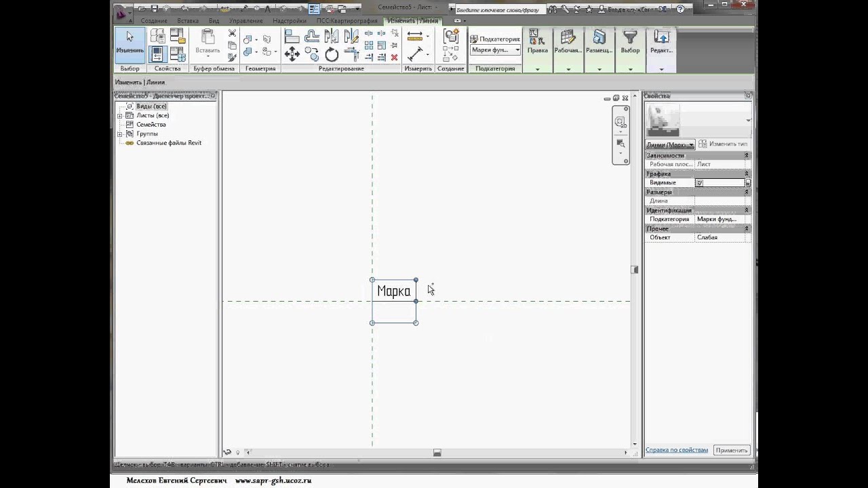
Task: Select the Trim/Extend to corner tool
Action: [351, 54]
